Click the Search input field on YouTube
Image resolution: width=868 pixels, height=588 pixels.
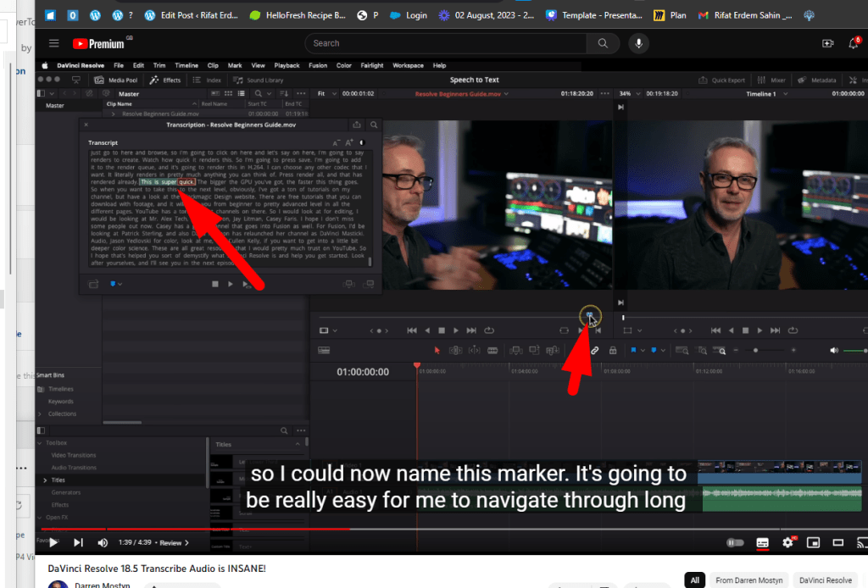[446, 43]
